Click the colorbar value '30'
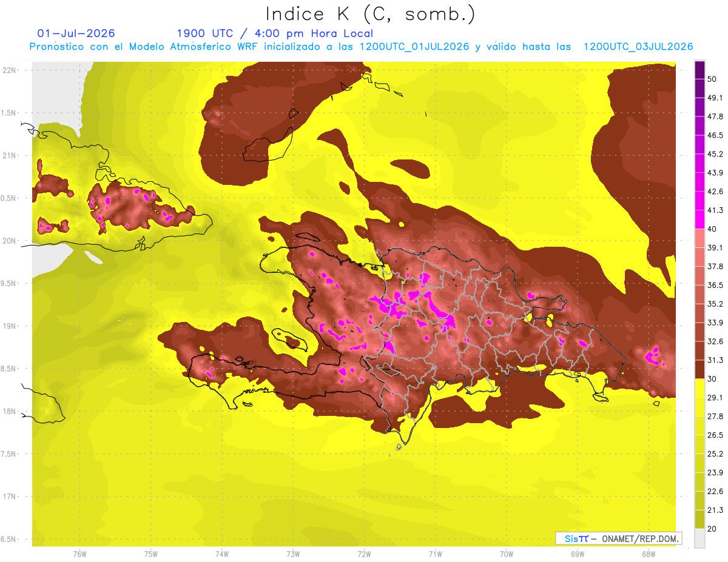The width and height of the screenshot is (728, 562). pyautogui.click(x=712, y=379)
